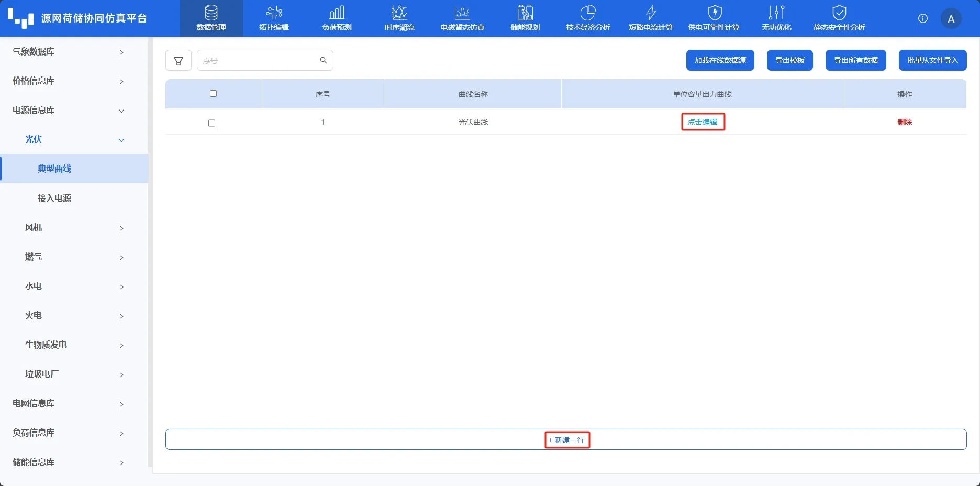
Task: Expand the 火电 submenu chevron
Action: click(x=121, y=316)
